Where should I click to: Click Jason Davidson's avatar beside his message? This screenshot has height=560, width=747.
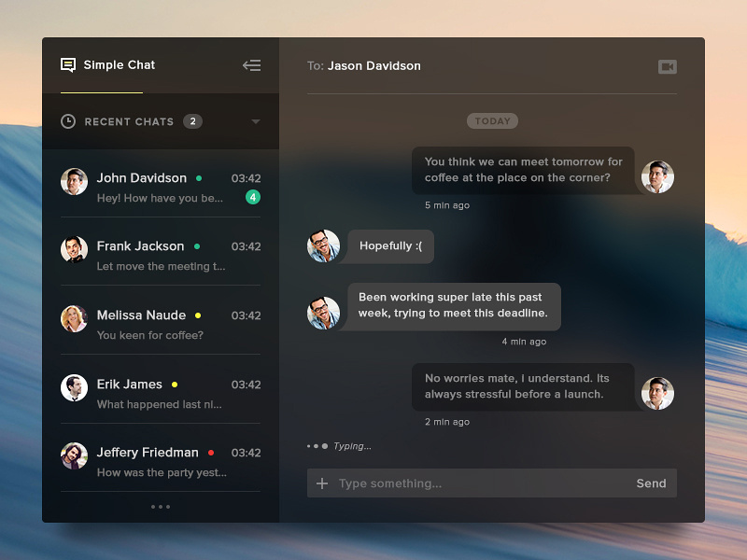click(x=657, y=176)
